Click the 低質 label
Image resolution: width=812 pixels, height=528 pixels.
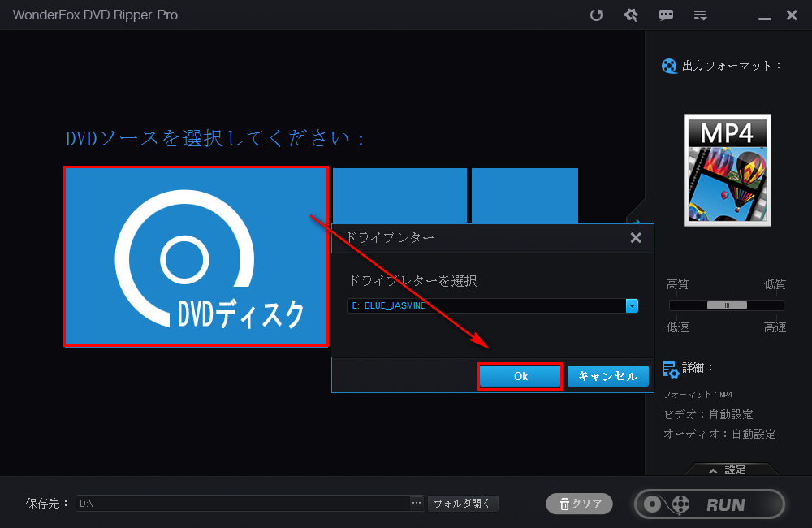tap(775, 284)
